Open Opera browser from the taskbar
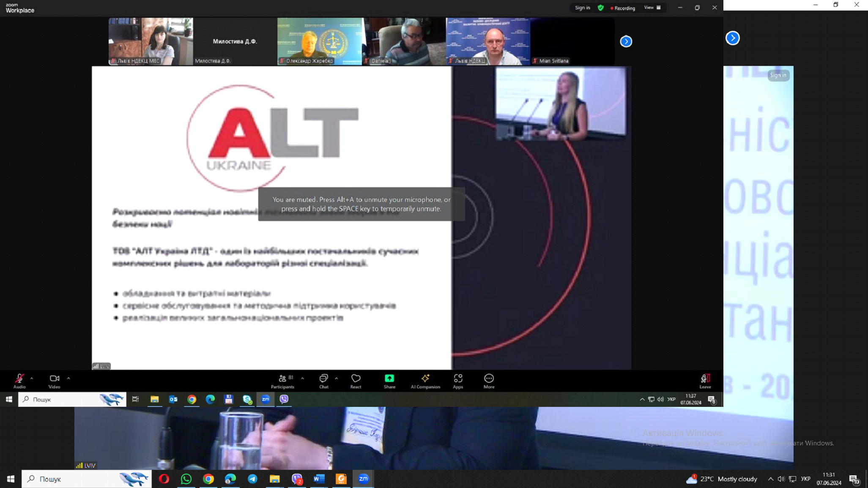 coord(164,479)
